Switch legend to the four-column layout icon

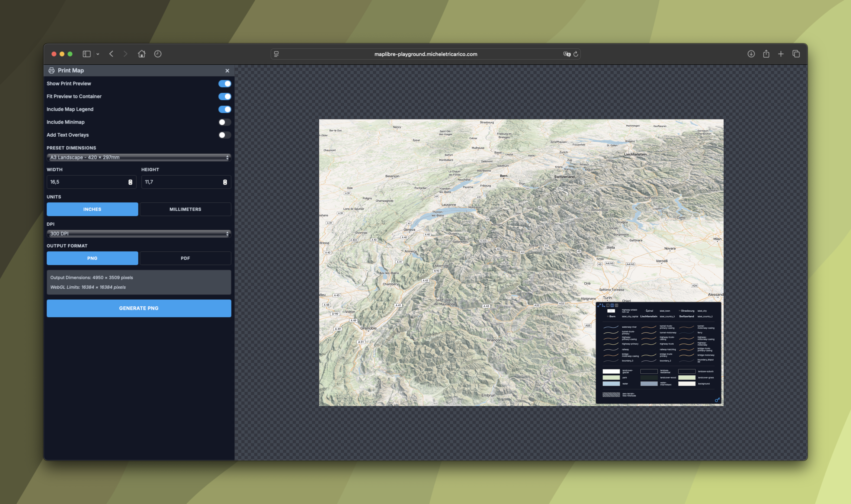617,305
